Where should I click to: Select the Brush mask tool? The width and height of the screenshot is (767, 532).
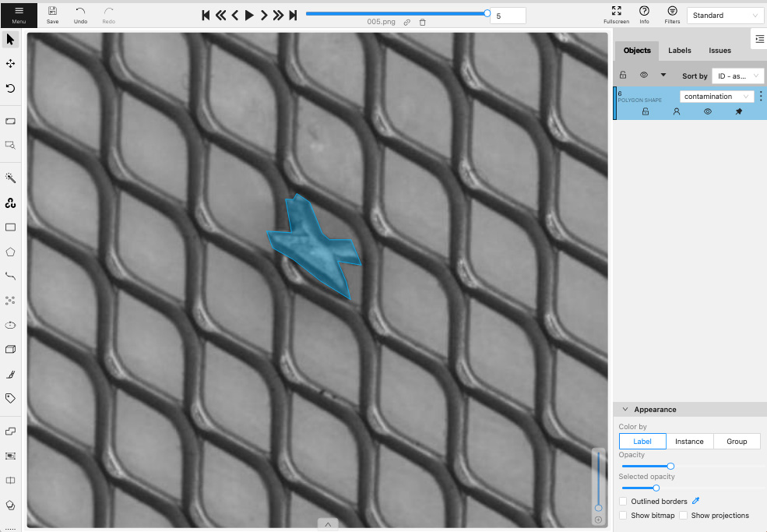(x=10, y=374)
